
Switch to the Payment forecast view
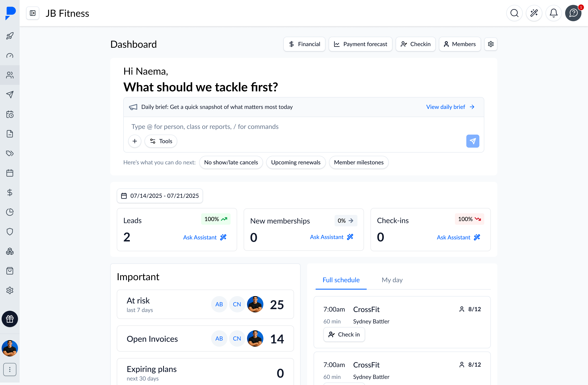(361, 44)
